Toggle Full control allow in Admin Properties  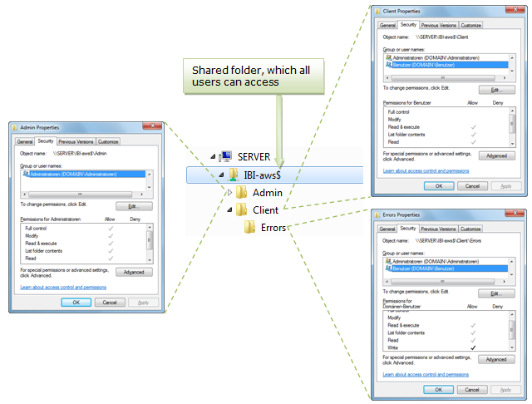pyautogui.click(x=110, y=228)
